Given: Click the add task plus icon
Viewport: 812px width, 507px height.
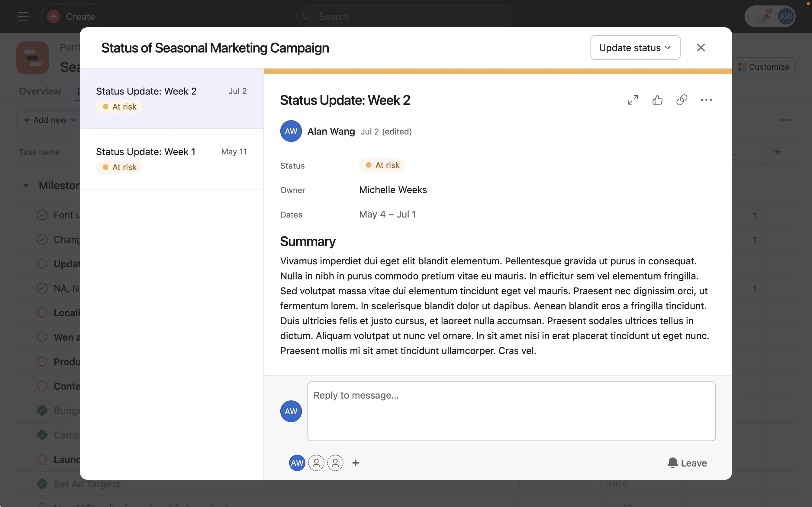Looking at the screenshot, I should pyautogui.click(x=778, y=151).
